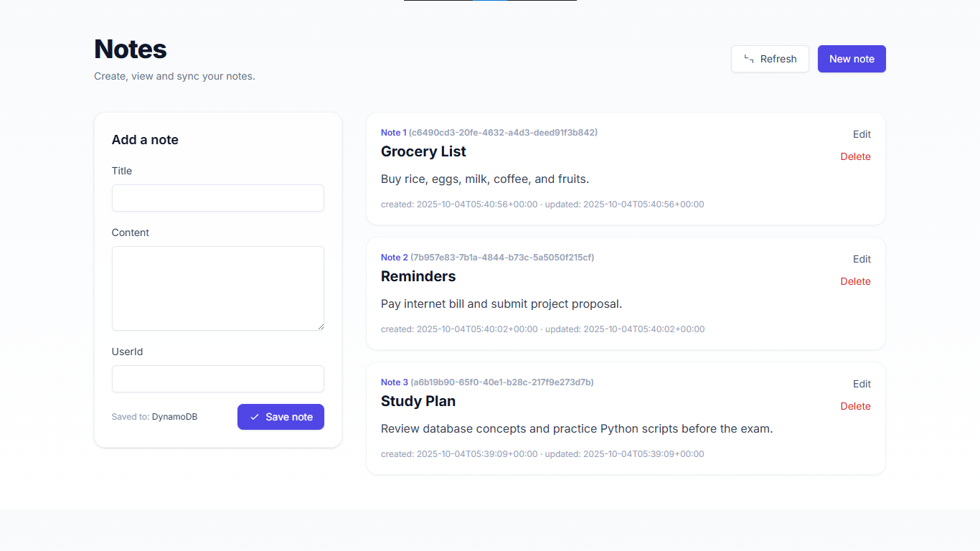Click the Reminders note title
This screenshot has height=551, width=980.
[x=418, y=276]
